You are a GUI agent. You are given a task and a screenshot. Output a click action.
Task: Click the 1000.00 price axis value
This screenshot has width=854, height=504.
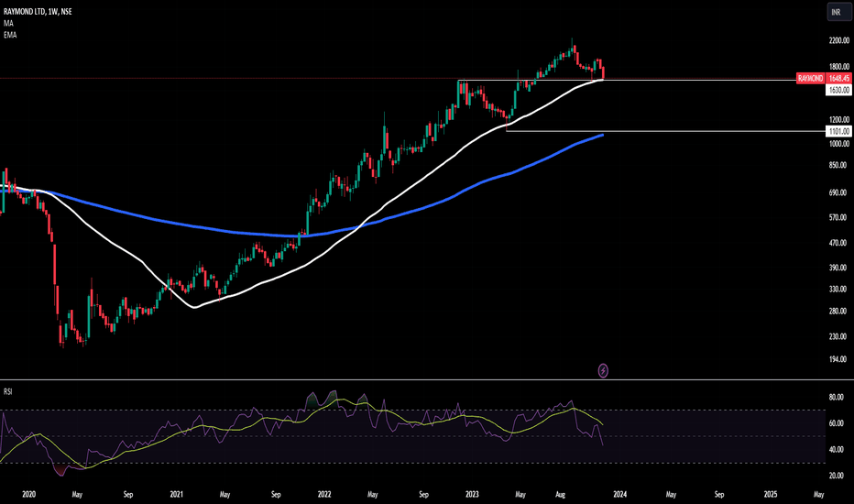pos(838,144)
